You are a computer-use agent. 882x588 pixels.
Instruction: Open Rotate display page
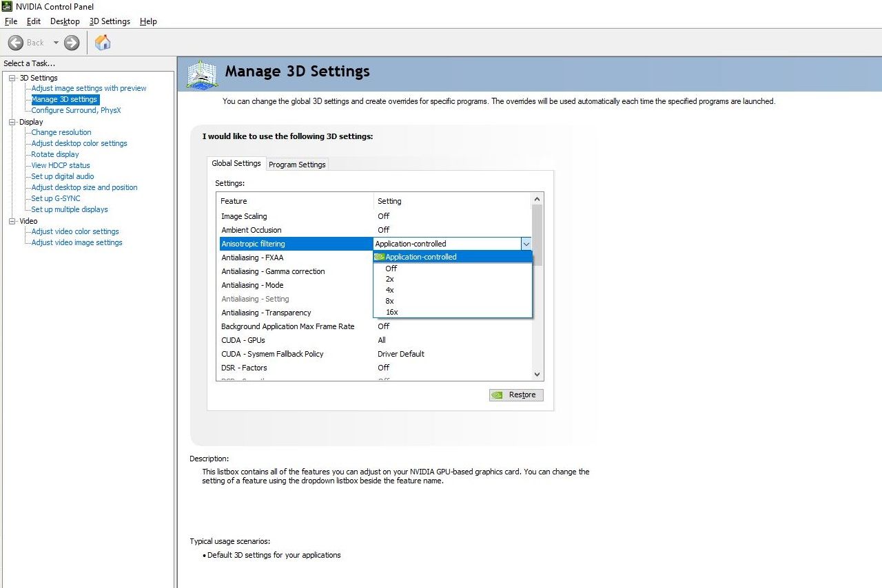(55, 154)
